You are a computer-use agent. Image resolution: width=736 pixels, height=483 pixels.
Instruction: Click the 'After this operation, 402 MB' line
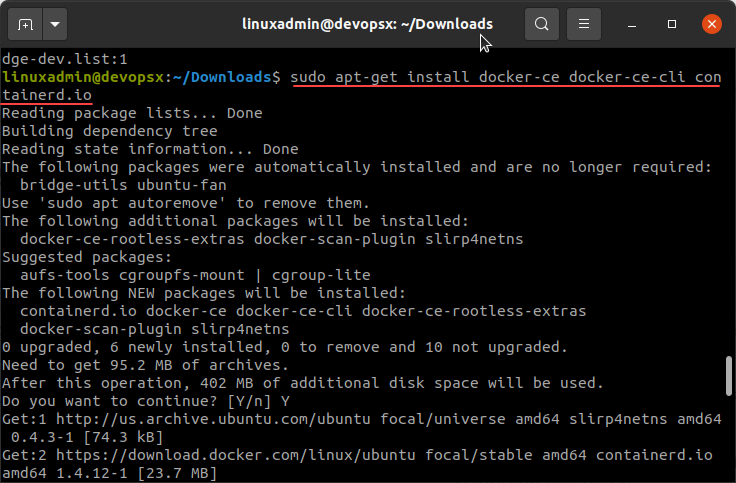tap(303, 383)
